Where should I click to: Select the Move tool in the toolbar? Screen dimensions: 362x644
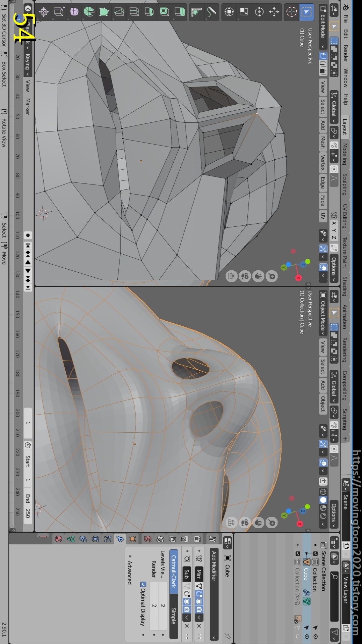(274, 12)
